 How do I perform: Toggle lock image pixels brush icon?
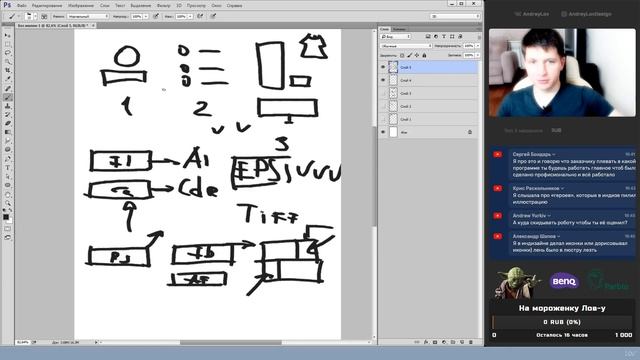tap(409, 55)
